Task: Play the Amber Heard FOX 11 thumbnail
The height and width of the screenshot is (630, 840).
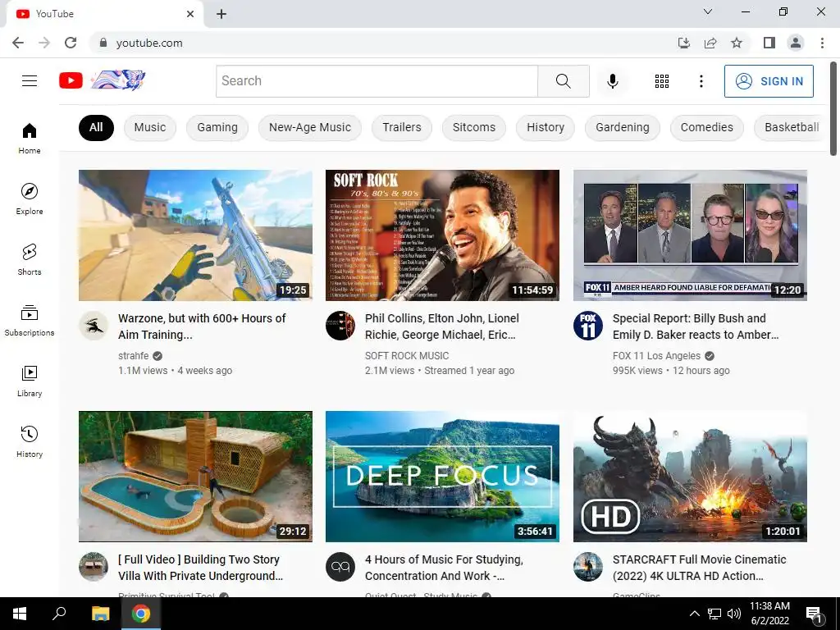Action: [x=690, y=235]
